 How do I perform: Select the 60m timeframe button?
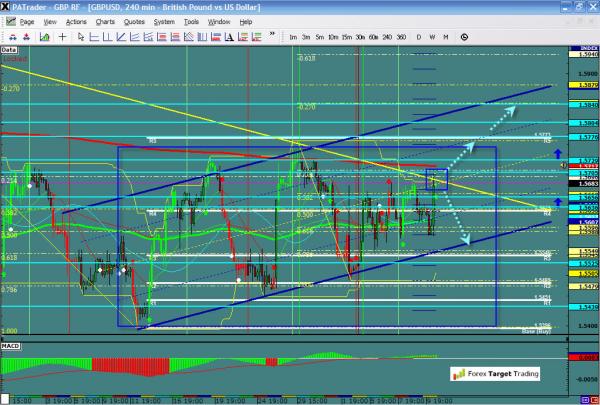372,37
